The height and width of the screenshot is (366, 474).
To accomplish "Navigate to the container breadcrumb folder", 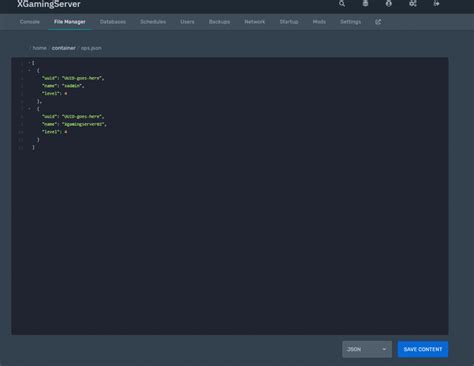I will pos(63,48).
